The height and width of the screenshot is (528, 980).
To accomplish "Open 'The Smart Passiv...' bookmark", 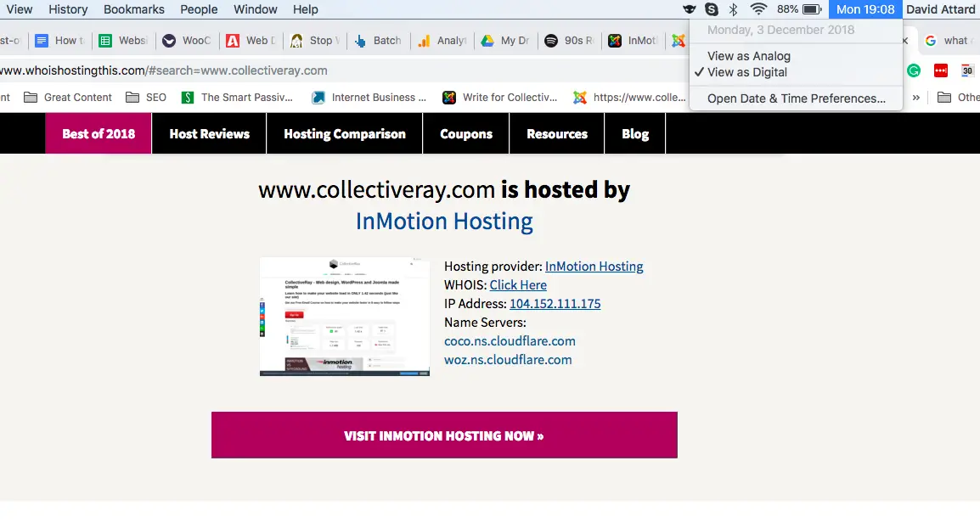I will (x=237, y=98).
